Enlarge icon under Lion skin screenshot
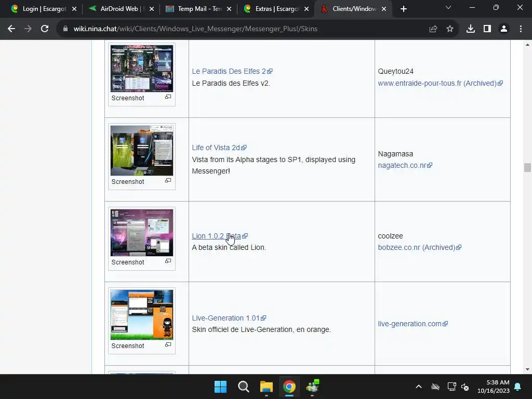The width and height of the screenshot is (532, 399). (168, 261)
